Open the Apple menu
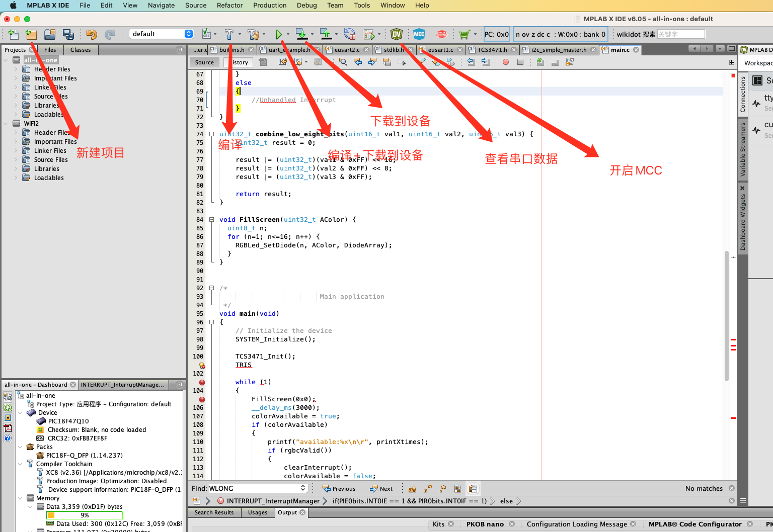This screenshot has width=773, height=532. (14, 5)
